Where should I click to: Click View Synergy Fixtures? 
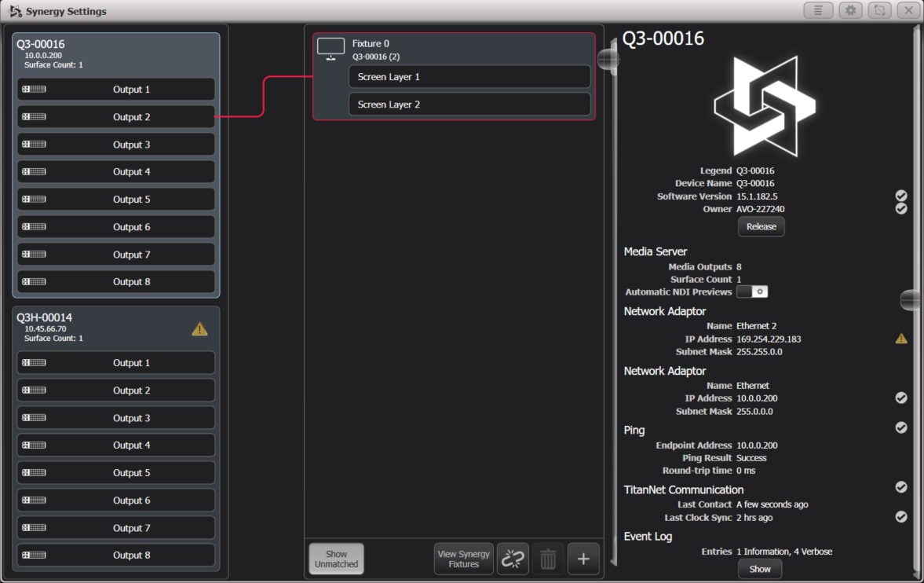tap(463, 558)
